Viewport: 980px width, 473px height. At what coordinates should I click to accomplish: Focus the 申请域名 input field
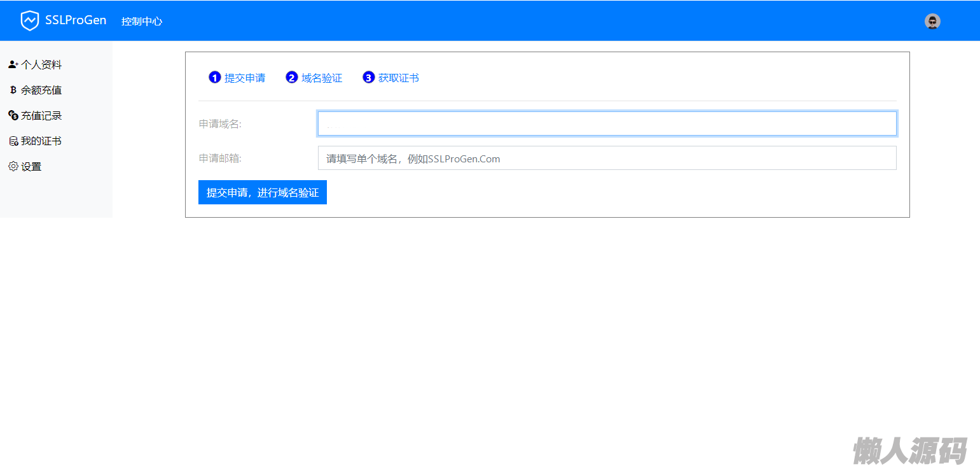[607, 124]
